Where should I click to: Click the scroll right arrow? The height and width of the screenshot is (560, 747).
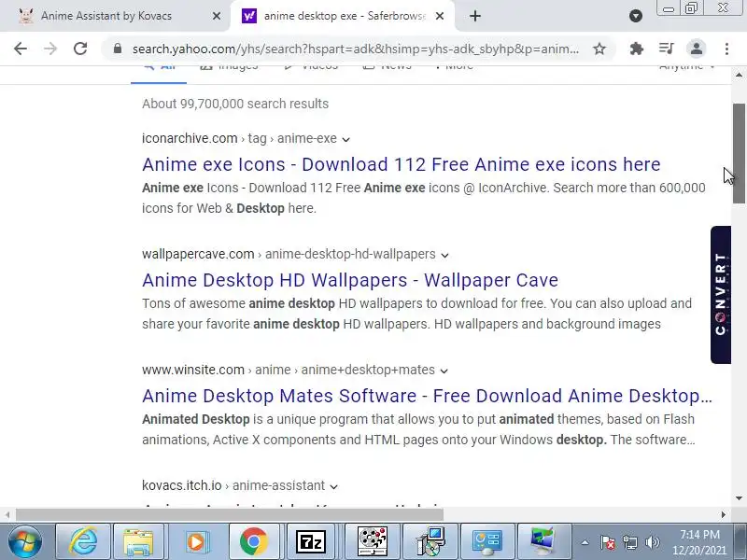(724, 515)
